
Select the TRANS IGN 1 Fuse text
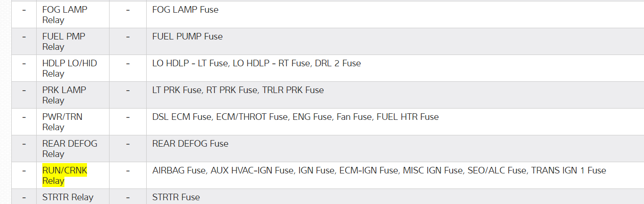pyautogui.click(x=568, y=170)
